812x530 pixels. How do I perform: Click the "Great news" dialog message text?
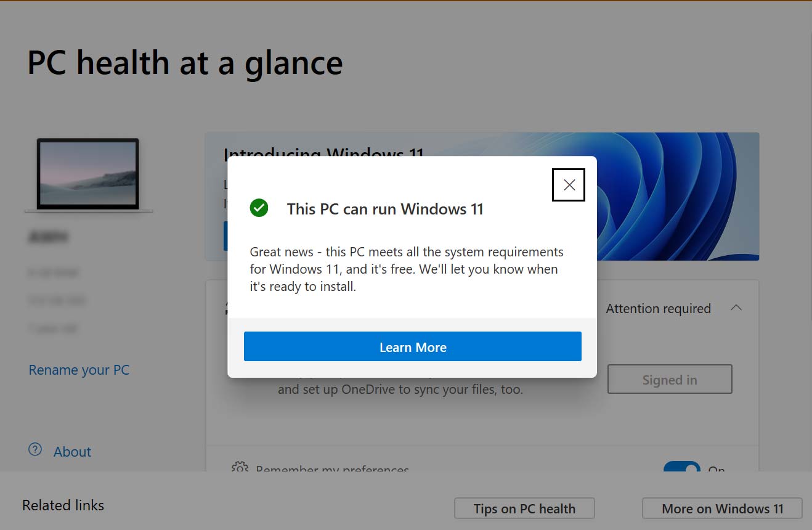point(407,269)
